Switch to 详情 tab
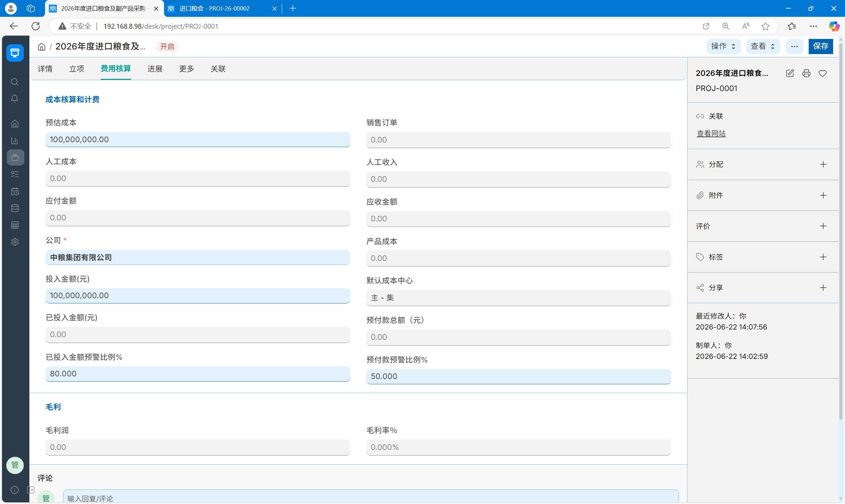This screenshot has height=504, width=845. pyautogui.click(x=45, y=69)
